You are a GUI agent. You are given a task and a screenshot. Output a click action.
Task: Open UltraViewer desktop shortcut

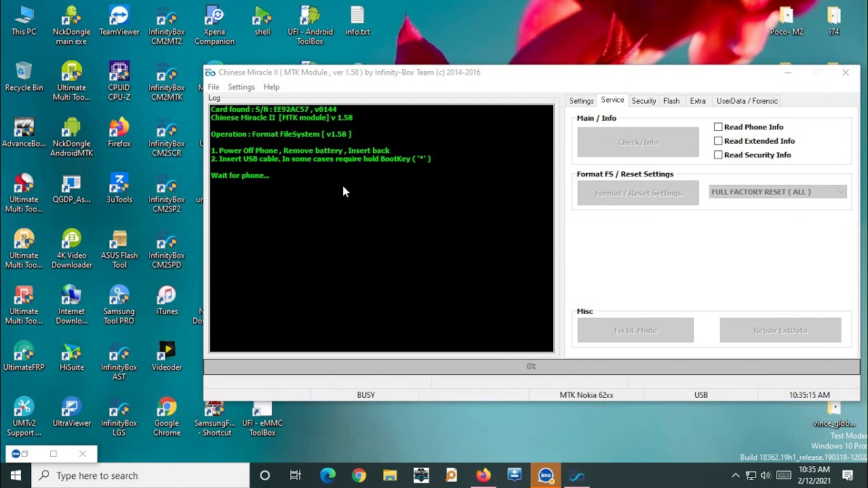(x=71, y=412)
